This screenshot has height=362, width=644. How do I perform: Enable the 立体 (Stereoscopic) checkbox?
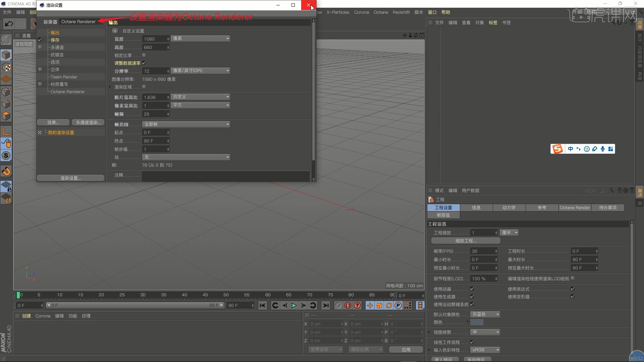coord(40,69)
